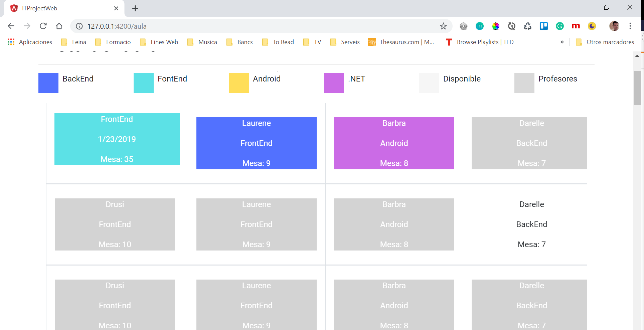Screen dimensions: 644x330
Task: Click the forward navigation arrow
Action: pos(27,26)
